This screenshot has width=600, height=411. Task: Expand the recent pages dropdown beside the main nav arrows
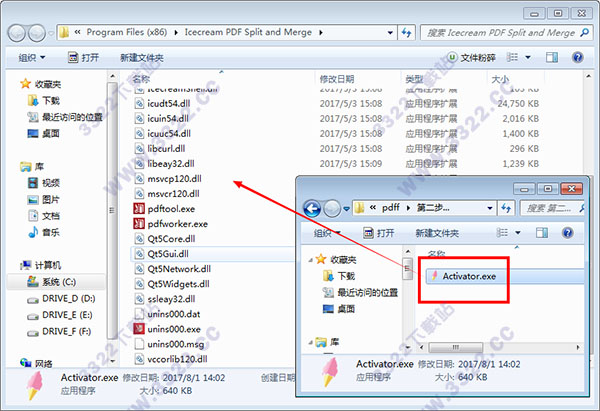[51, 33]
